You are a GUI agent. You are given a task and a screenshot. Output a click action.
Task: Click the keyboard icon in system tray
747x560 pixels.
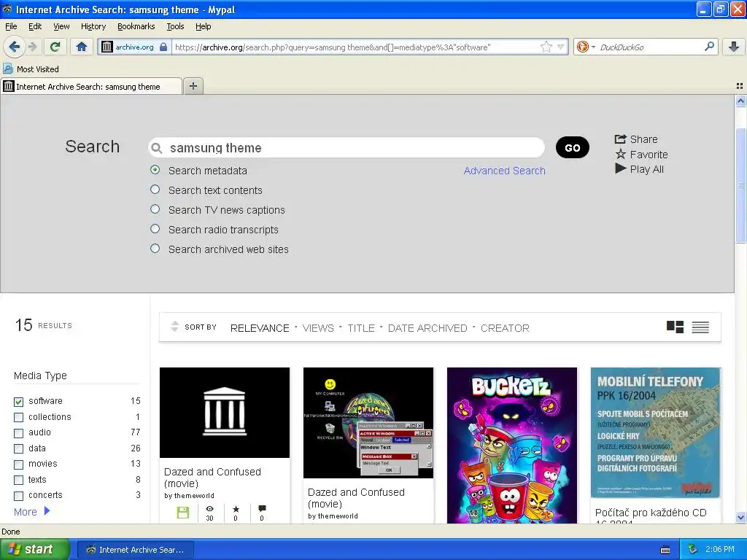point(665,550)
